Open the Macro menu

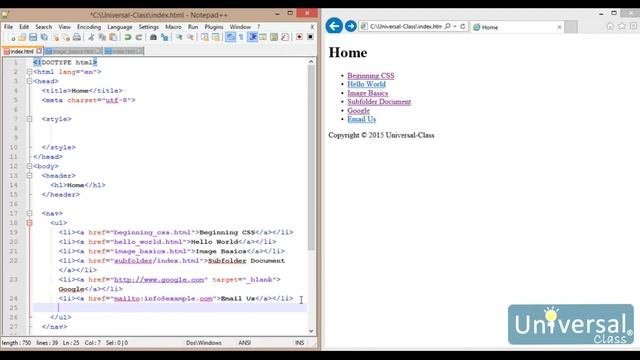[x=173, y=27]
